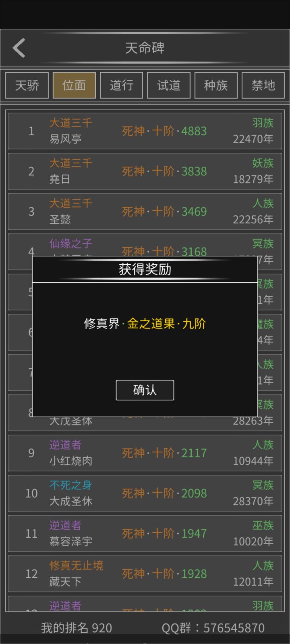
Task: Tap 我的排名 920 label
Action: click(x=77, y=628)
